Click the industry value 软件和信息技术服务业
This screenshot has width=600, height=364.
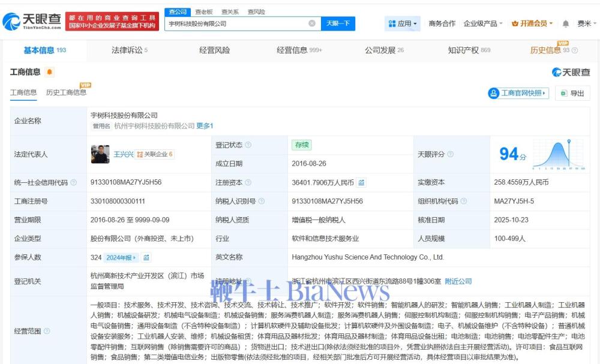(x=325, y=239)
